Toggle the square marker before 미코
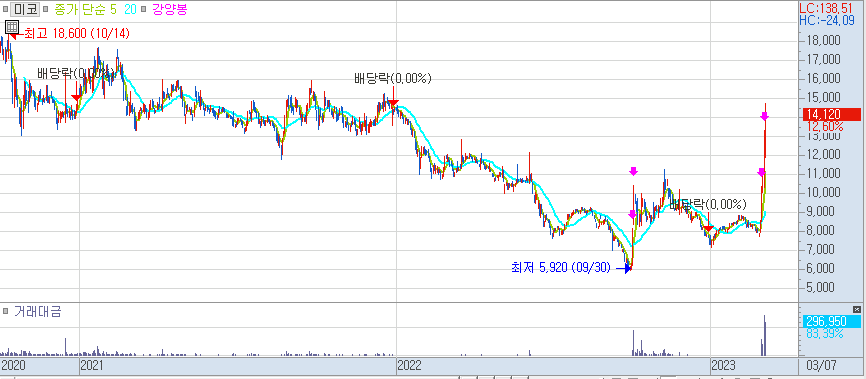This screenshot has height=379, width=866. [6, 9]
